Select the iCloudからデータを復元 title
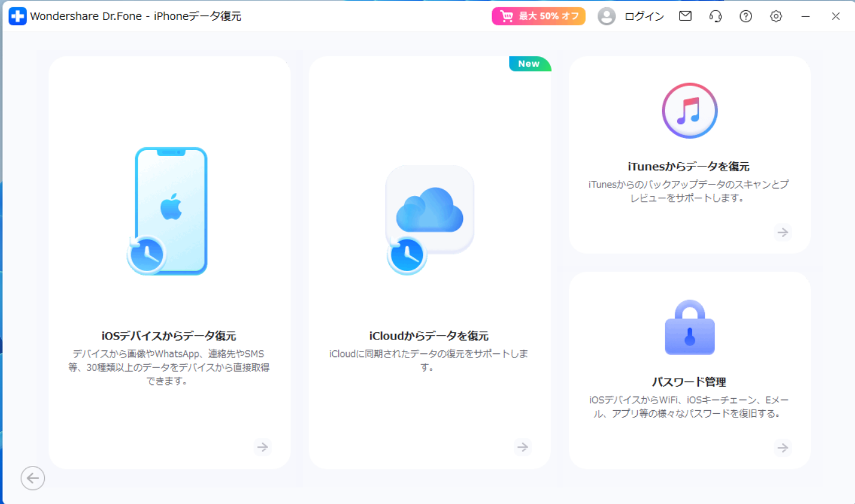Screen dimensions: 855x504 click(429, 336)
